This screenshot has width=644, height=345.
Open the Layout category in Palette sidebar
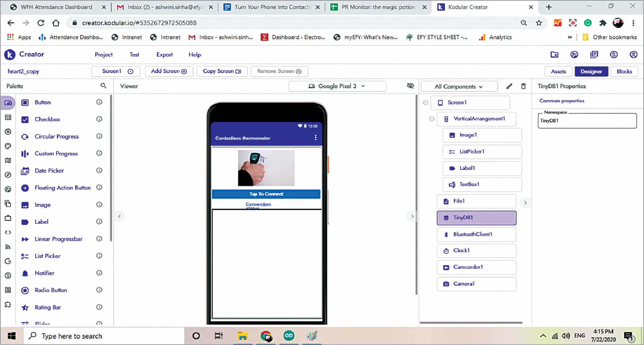click(x=8, y=118)
